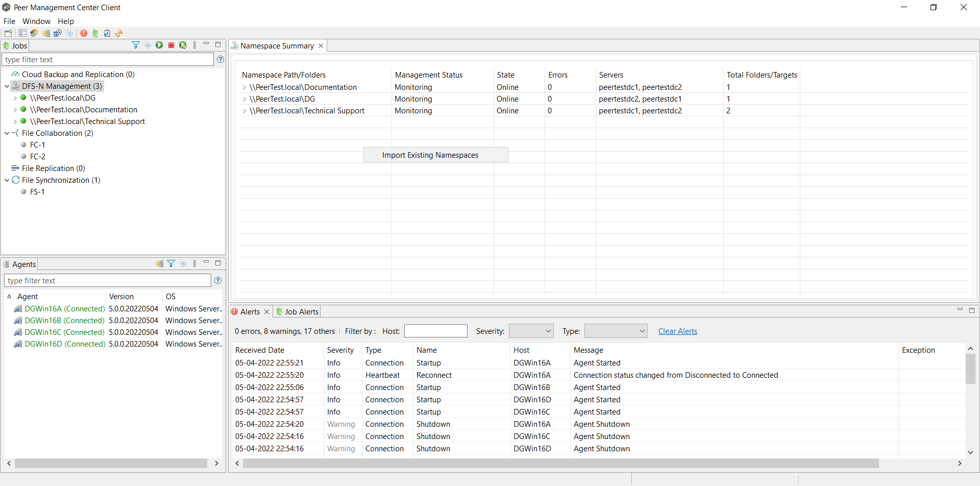The height and width of the screenshot is (486, 980).
Task: Click the Jobs filter text field
Action: pyautogui.click(x=108, y=59)
